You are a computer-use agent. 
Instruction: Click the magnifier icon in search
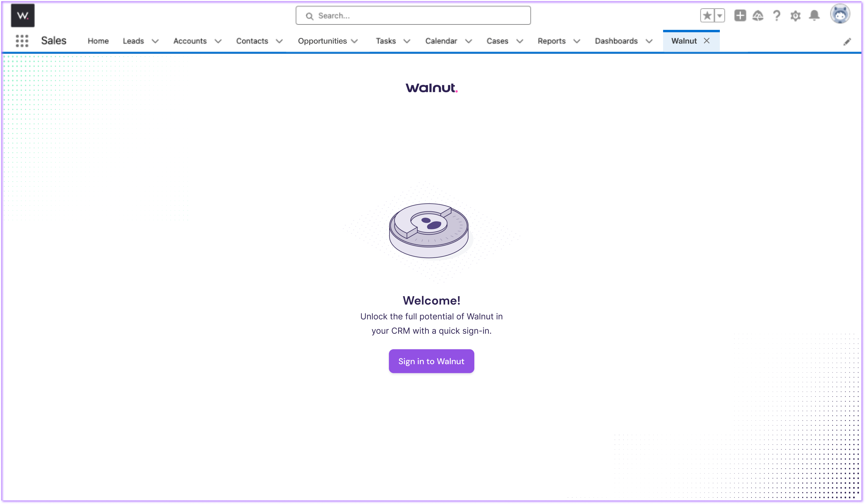coord(309,16)
